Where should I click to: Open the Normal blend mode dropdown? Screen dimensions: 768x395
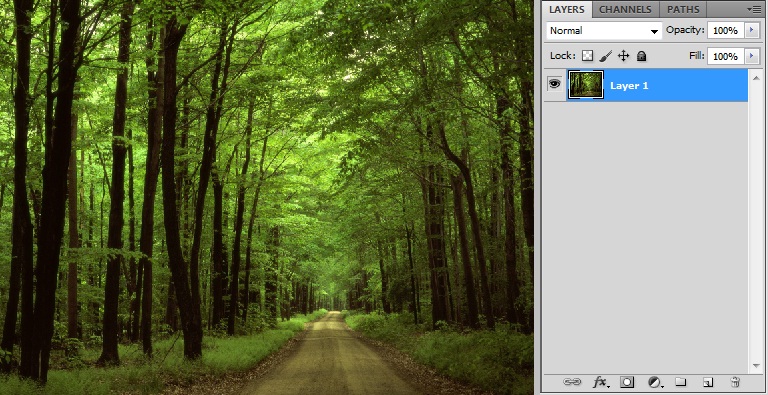[604, 30]
